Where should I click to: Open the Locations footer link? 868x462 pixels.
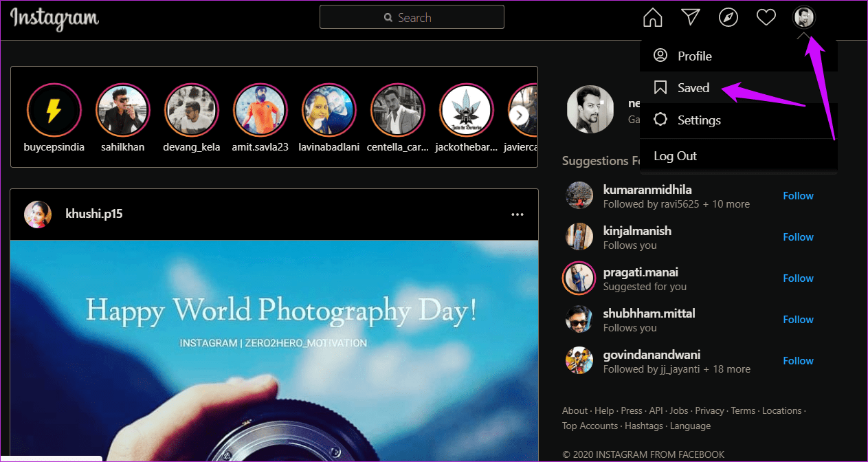781,410
